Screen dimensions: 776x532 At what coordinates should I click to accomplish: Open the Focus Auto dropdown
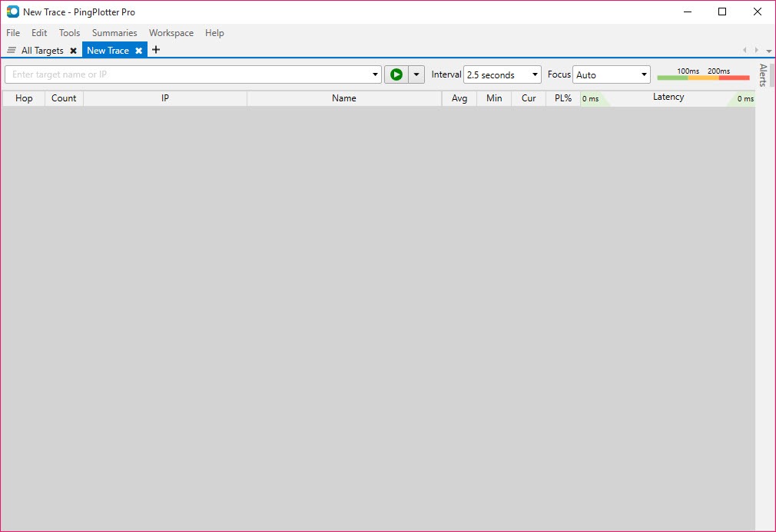(612, 74)
